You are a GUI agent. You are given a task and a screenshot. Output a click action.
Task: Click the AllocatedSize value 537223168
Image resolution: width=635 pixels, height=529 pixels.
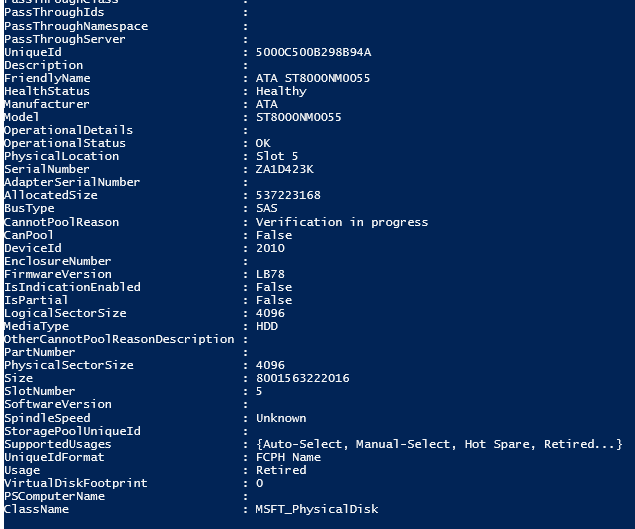[x=288, y=195]
